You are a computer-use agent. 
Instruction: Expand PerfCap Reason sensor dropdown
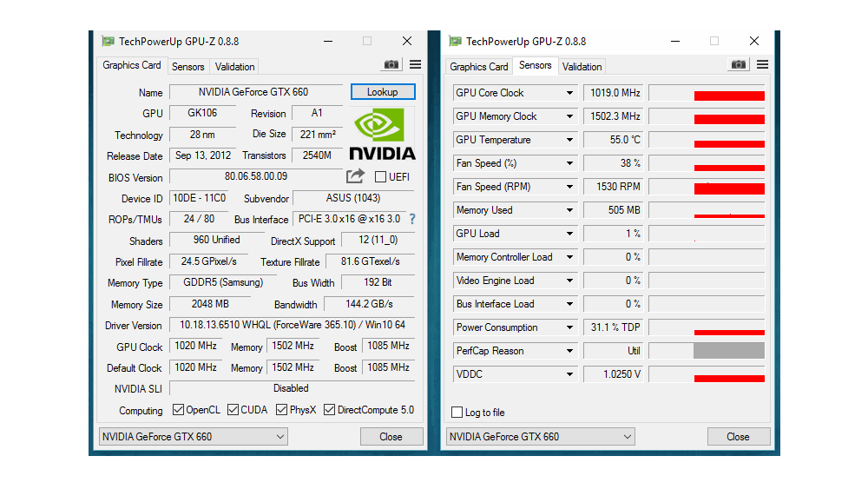569,351
